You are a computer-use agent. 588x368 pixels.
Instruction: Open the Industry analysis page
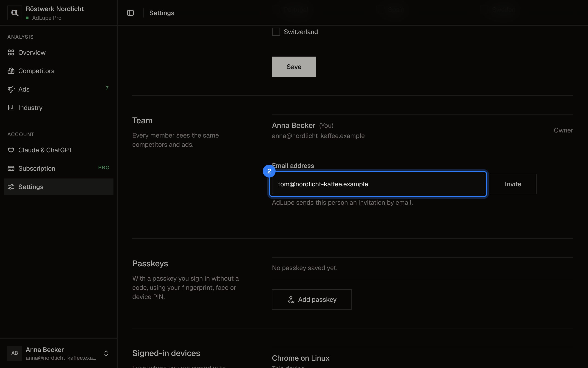click(x=59, y=108)
